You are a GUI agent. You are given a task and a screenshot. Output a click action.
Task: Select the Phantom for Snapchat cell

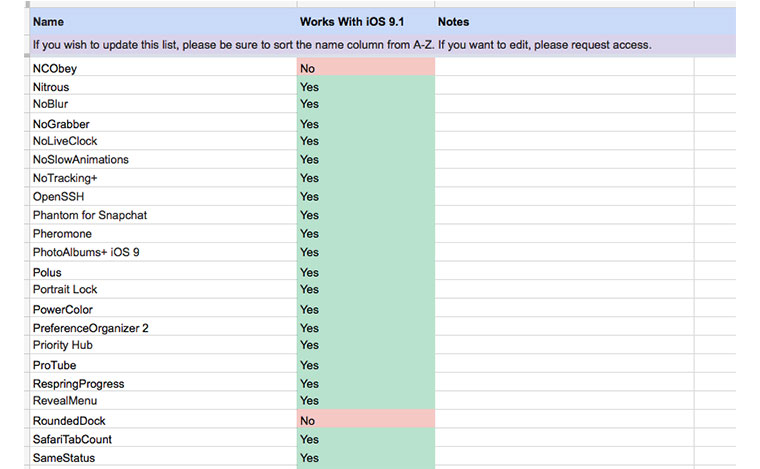coord(163,215)
